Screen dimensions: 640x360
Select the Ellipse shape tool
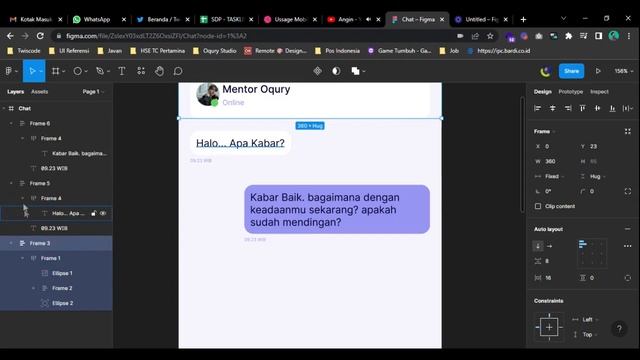(78, 71)
